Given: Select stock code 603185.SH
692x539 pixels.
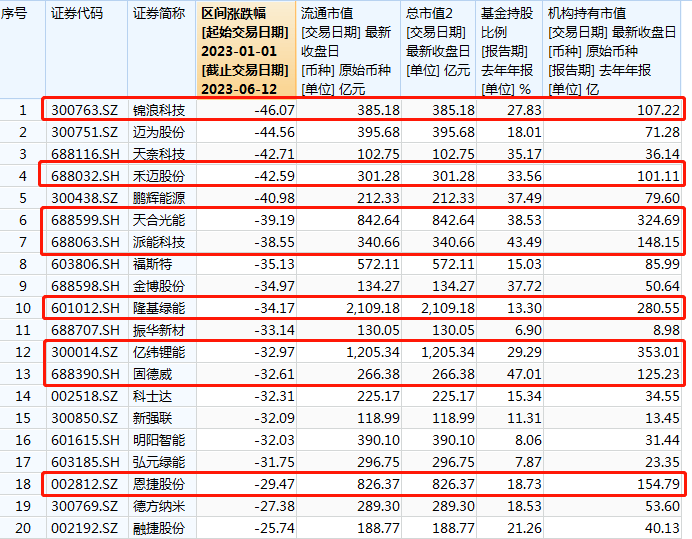Looking at the screenshot, I should point(85,462).
